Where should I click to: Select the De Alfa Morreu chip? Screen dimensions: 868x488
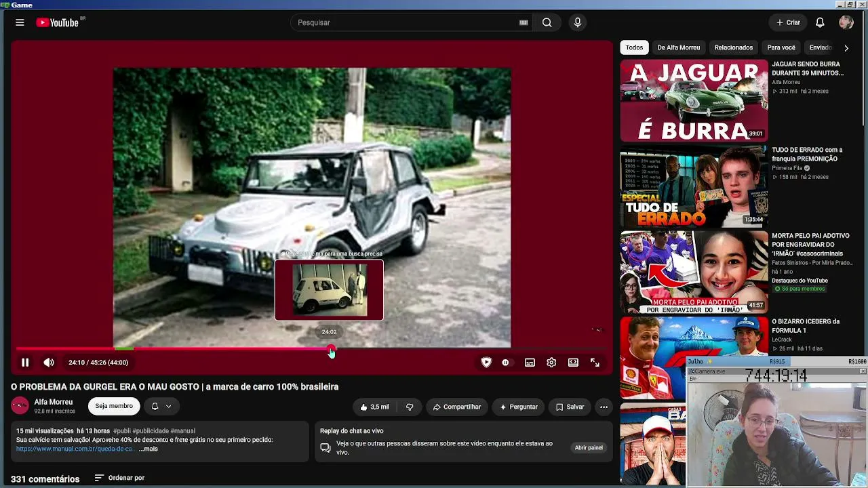[x=678, y=47]
